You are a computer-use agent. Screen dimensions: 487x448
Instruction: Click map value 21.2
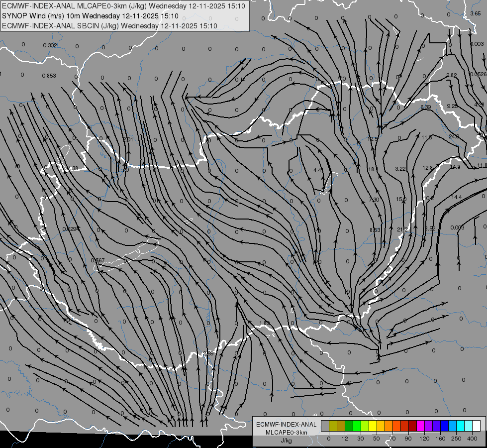402,229
